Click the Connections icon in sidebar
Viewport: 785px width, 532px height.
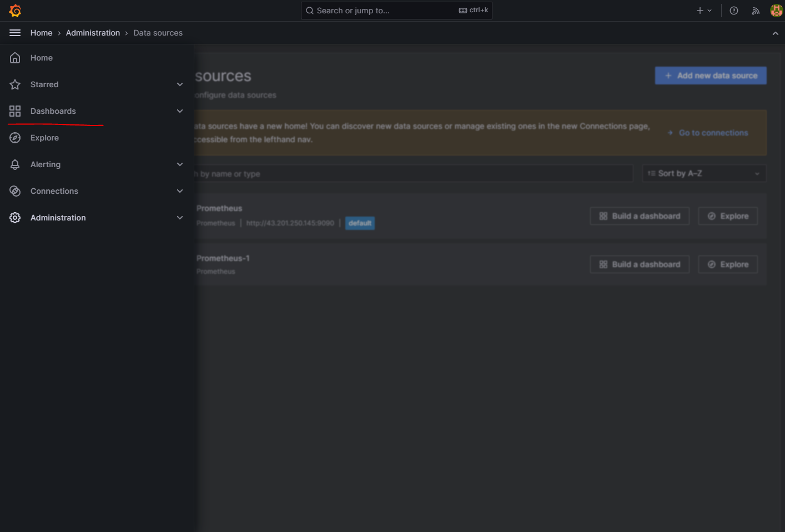click(15, 191)
